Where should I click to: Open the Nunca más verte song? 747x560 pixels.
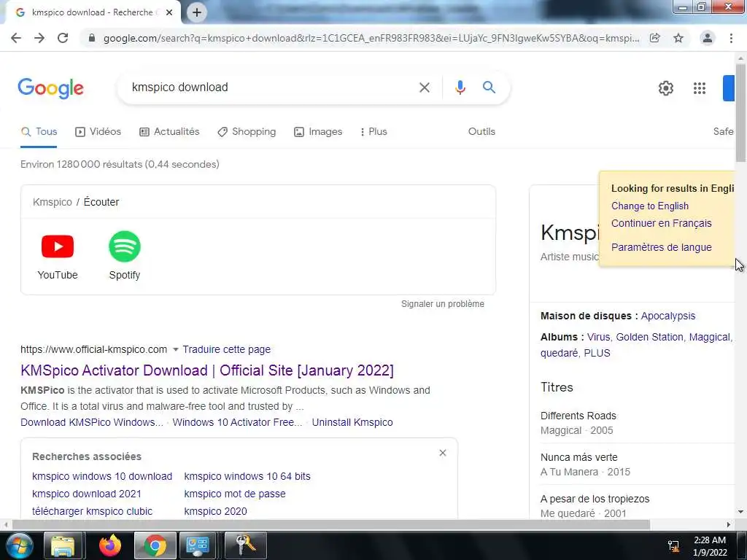pos(578,458)
